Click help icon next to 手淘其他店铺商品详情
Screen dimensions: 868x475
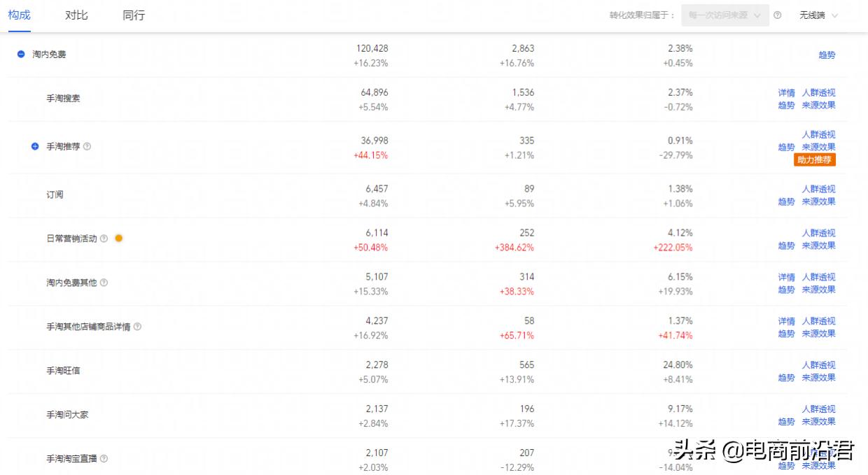tap(137, 327)
